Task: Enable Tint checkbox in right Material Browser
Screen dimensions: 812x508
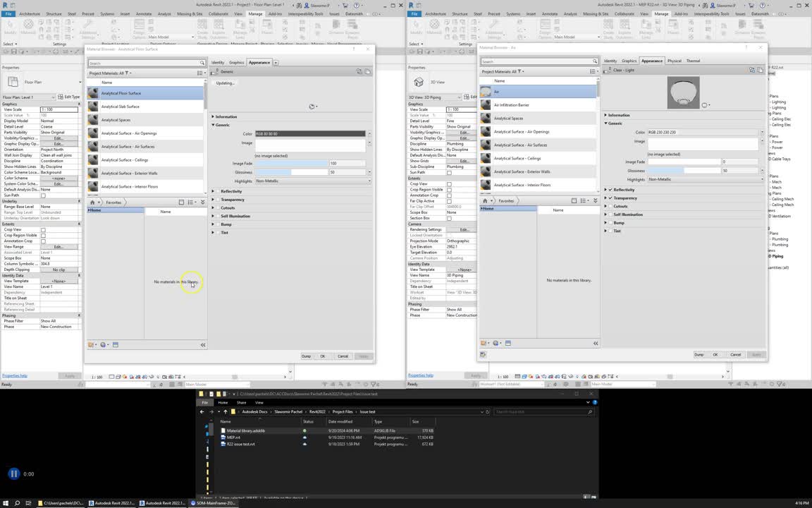Action: point(610,231)
